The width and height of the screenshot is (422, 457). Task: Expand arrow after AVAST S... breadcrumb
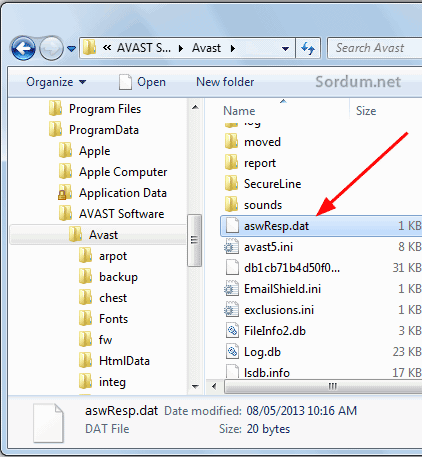tap(181, 49)
